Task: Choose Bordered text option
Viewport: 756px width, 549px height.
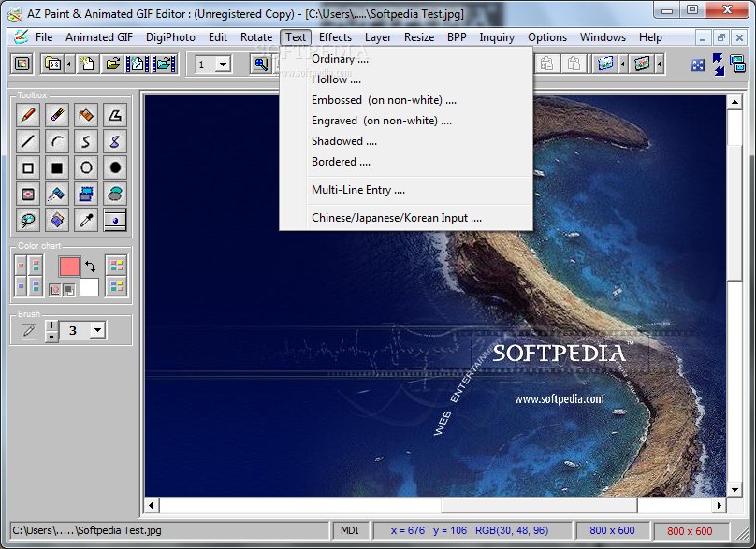Action: tap(406, 162)
